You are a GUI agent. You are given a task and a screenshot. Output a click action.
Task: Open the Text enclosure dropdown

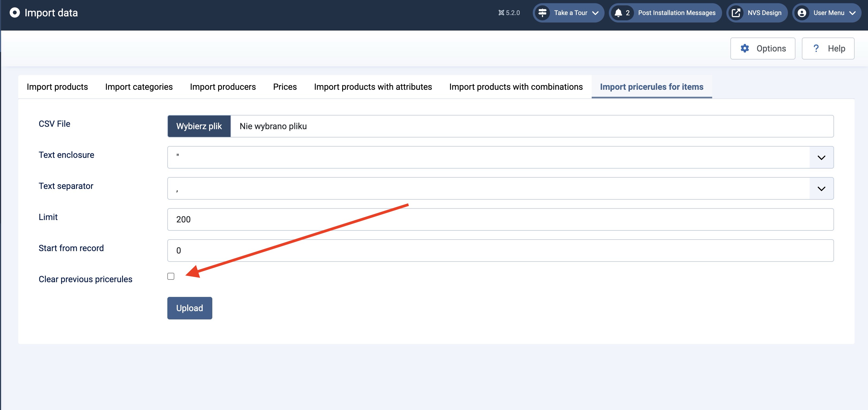coord(500,157)
